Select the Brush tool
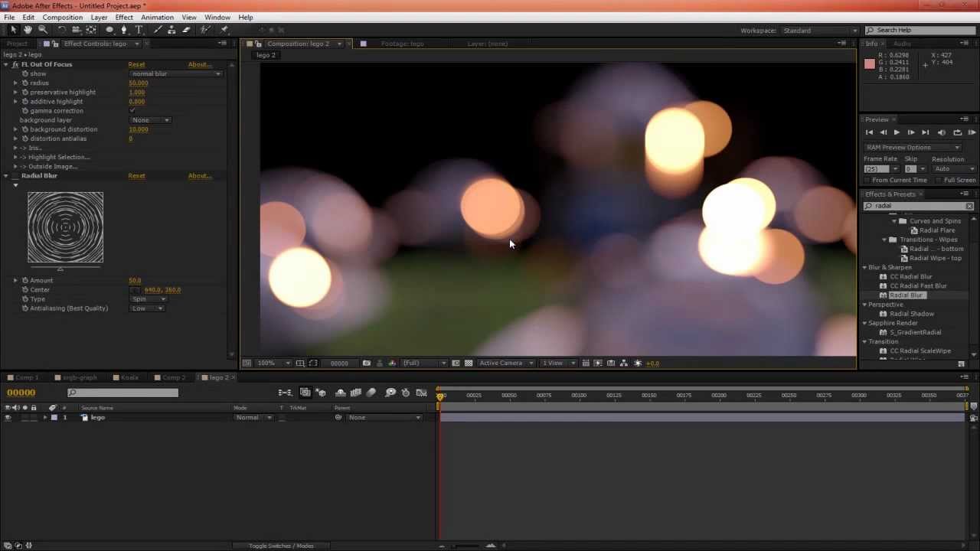980x551 pixels. [158, 30]
